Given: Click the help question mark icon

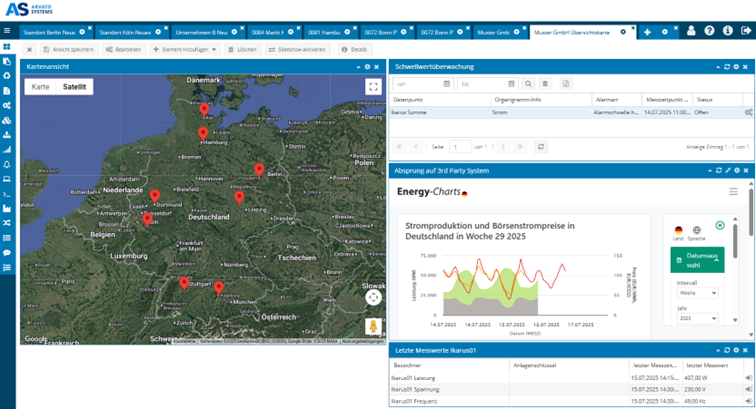Looking at the screenshot, I should coord(709,31).
